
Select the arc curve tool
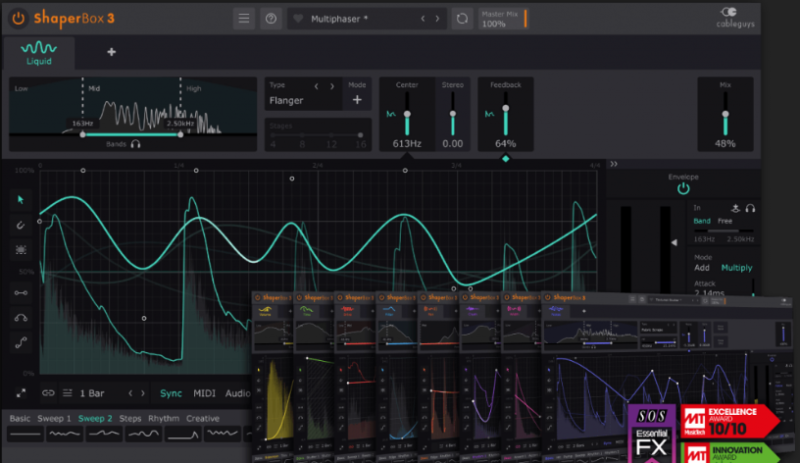pyautogui.click(x=21, y=318)
